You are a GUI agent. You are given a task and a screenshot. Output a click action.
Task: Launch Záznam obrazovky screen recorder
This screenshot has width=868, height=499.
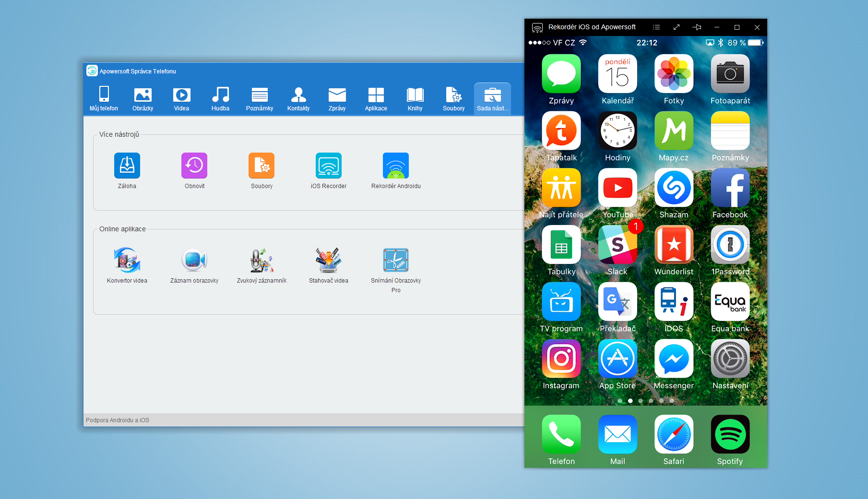click(x=194, y=261)
